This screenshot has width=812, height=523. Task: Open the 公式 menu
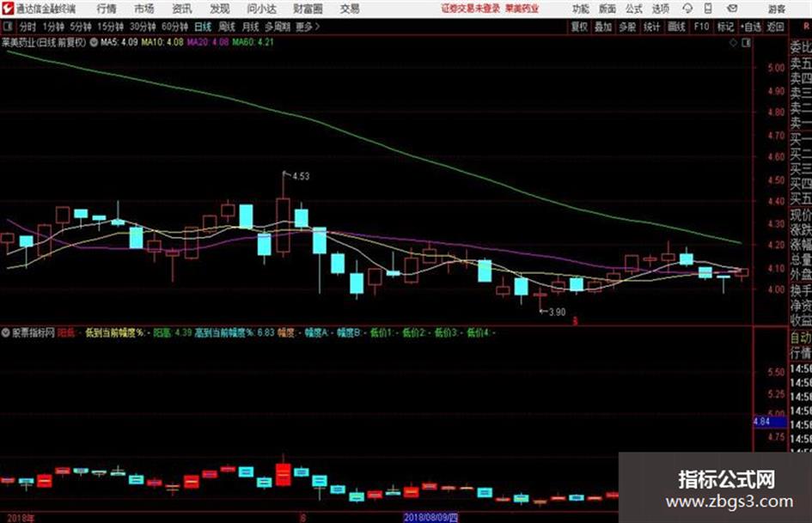point(634,9)
